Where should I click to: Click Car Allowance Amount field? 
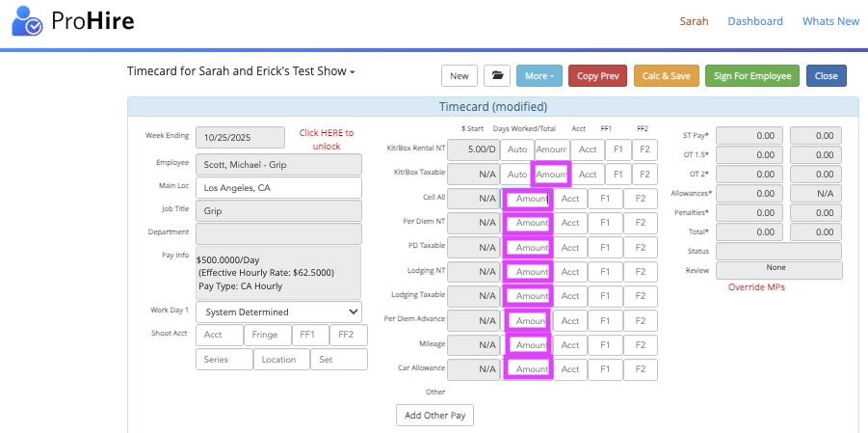point(529,369)
